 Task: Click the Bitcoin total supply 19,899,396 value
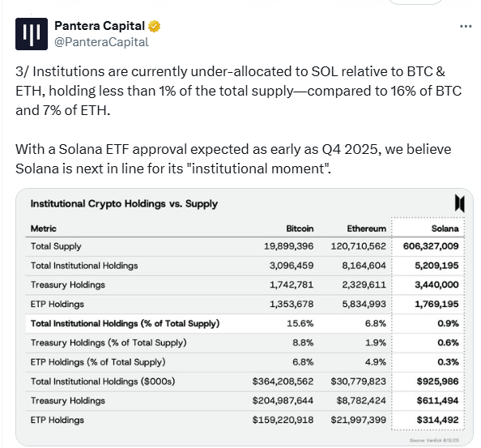pos(288,246)
